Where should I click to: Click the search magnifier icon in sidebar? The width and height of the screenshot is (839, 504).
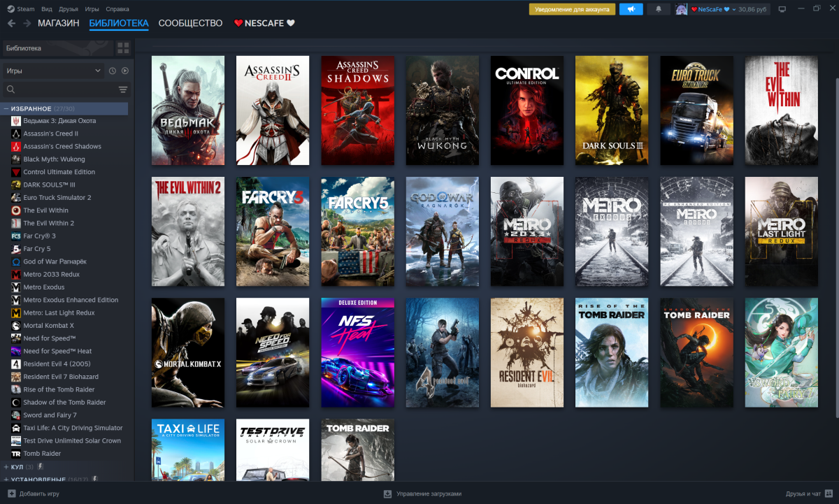click(x=10, y=89)
